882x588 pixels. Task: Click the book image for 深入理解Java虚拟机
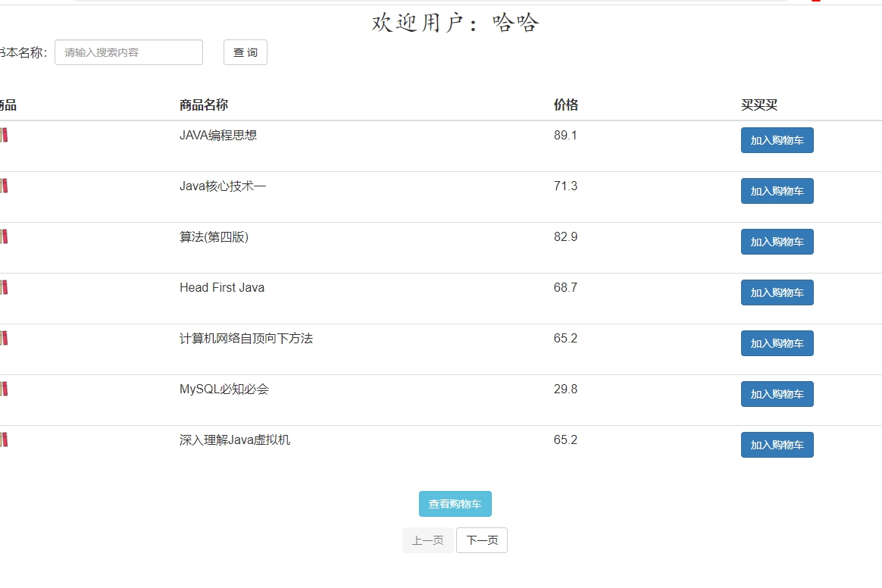(x=3, y=439)
